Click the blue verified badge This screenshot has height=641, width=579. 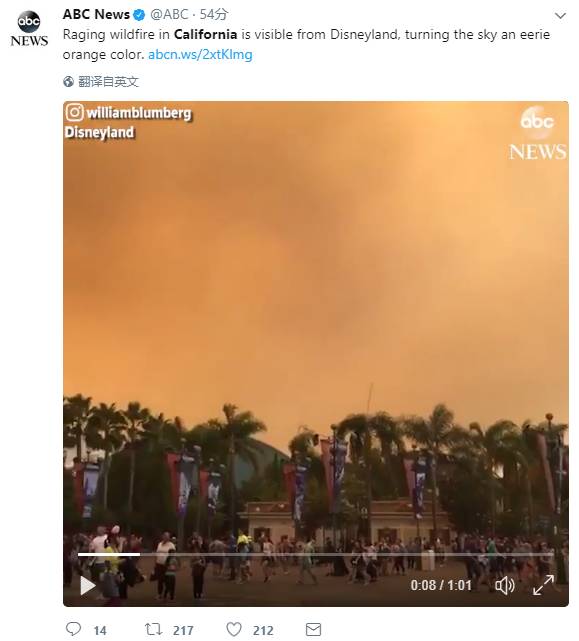coord(139,15)
